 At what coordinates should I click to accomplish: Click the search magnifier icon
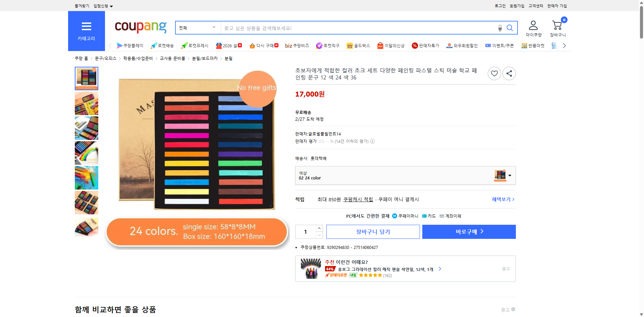click(510, 28)
